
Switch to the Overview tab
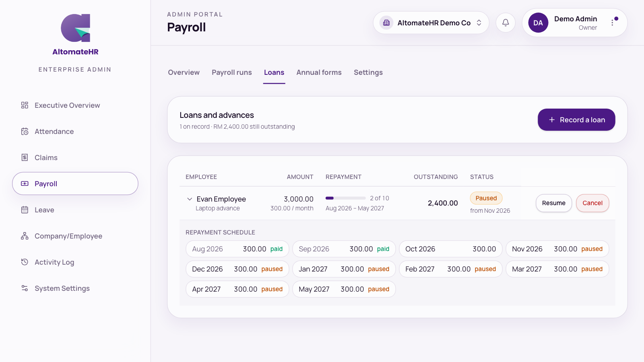184,72
